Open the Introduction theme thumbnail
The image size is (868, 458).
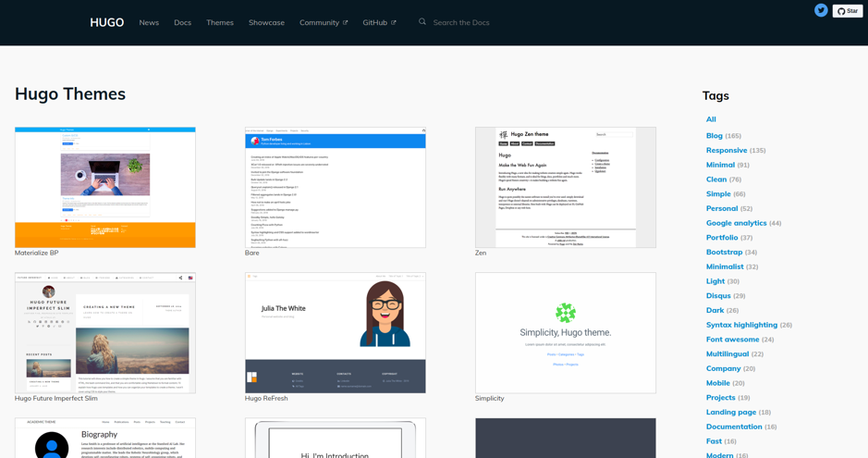(336, 438)
